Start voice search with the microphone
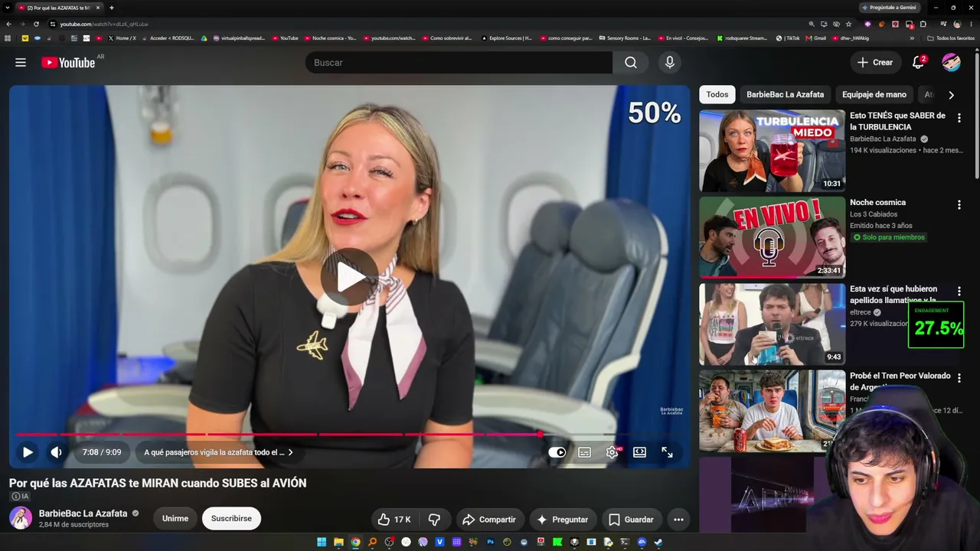Image resolution: width=980 pixels, height=551 pixels. click(670, 63)
